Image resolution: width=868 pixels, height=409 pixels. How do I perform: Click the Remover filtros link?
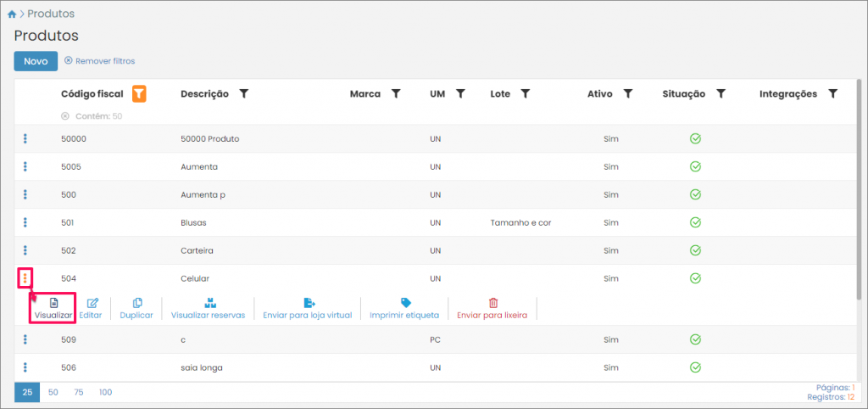[x=99, y=61]
